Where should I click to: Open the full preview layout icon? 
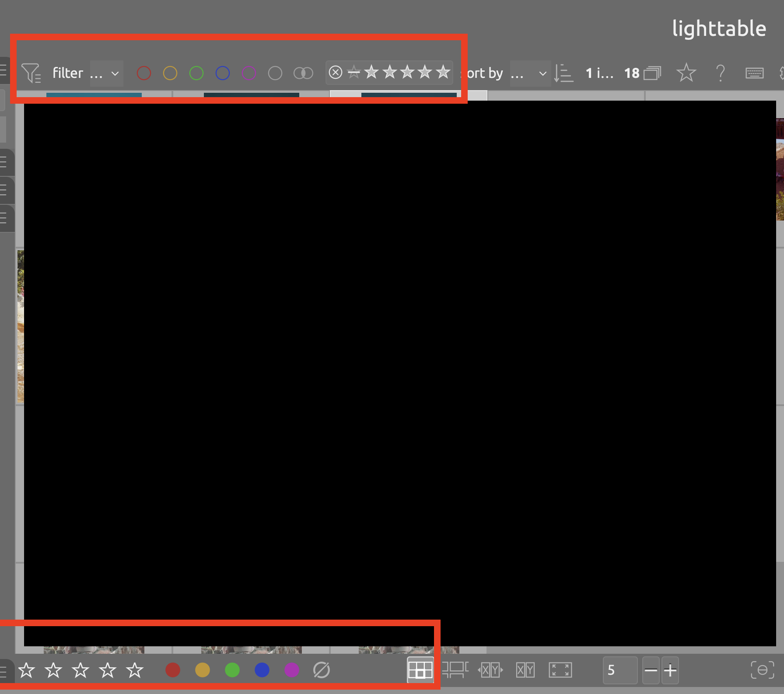pyautogui.click(x=560, y=670)
